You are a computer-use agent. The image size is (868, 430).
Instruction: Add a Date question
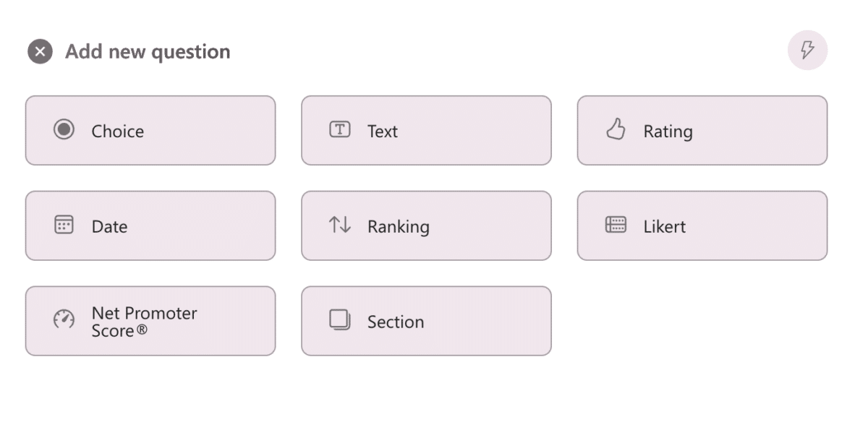click(x=150, y=225)
